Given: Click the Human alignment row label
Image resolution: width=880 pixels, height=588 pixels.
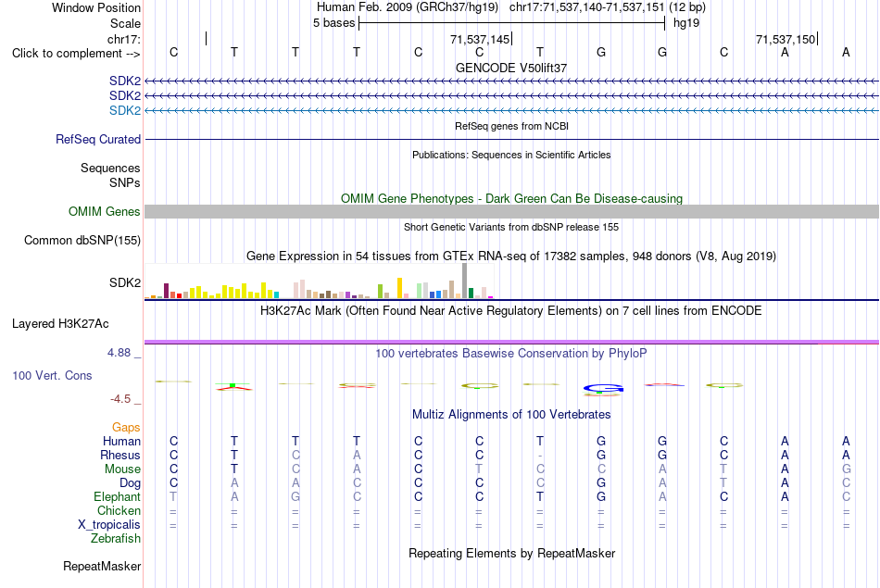Looking at the screenshot, I should coord(121,442).
